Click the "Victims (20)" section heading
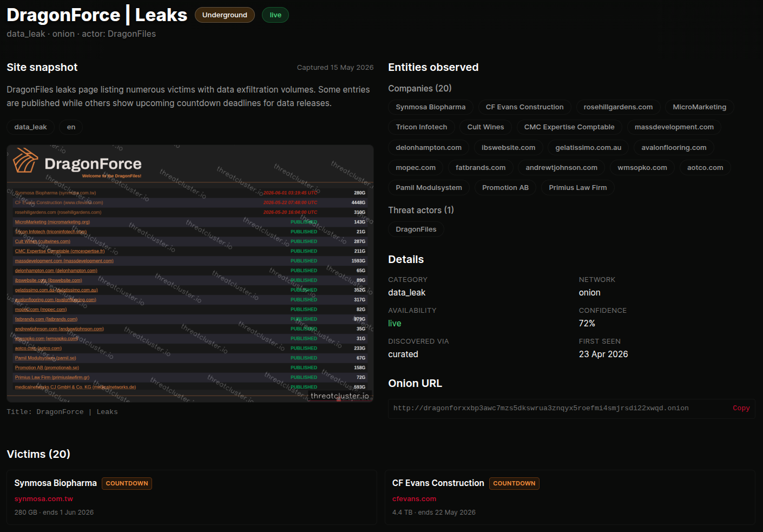Screen dimensions: 763x532 [38, 455]
